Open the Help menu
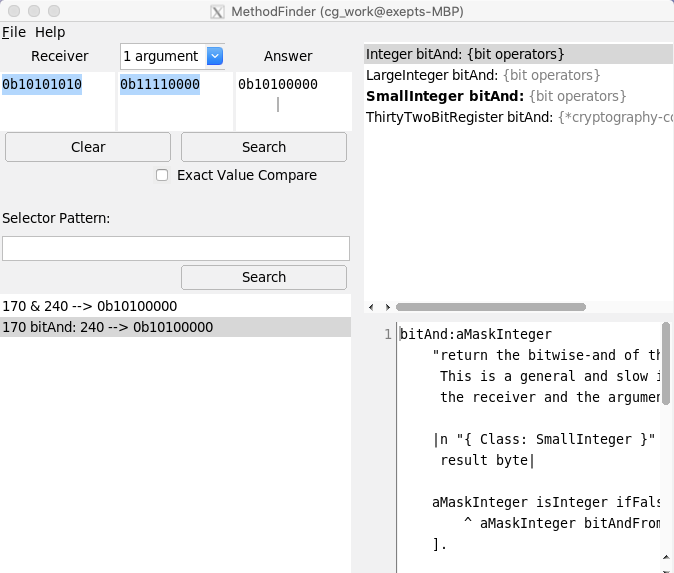The height and width of the screenshot is (573, 674). click(x=50, y=32)
